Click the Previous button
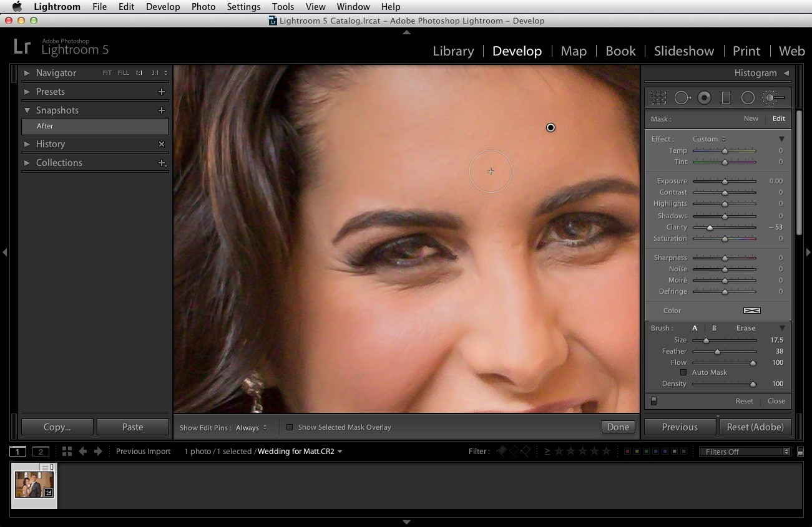 [x=680, y=427]
